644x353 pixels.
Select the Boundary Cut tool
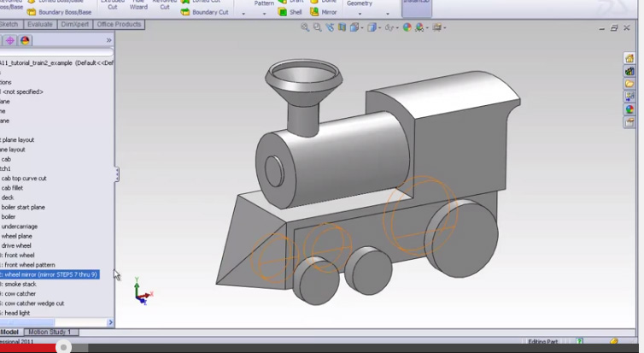pos(204,12)
